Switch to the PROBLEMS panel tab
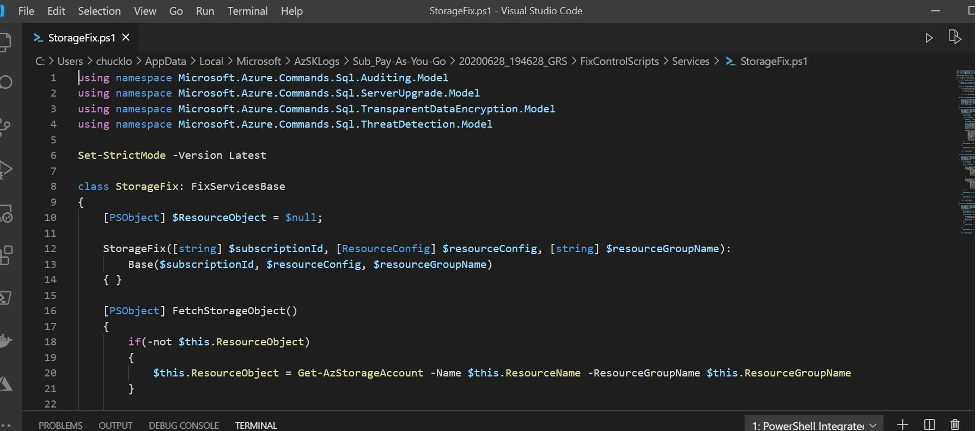Image resolution: width=977 pixels, height=431 pixels. [x=60, y=425]
